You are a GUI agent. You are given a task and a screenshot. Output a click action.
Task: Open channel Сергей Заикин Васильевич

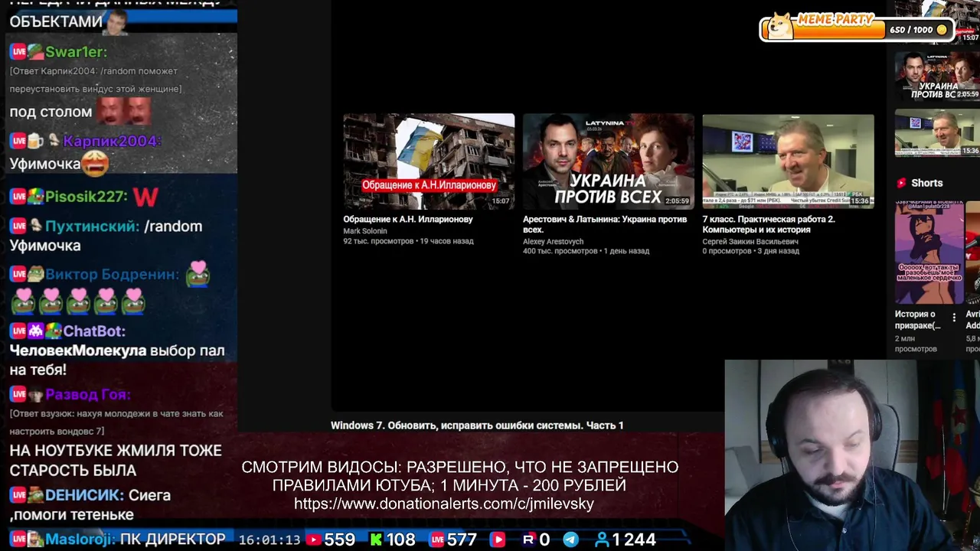coord(750,242)
